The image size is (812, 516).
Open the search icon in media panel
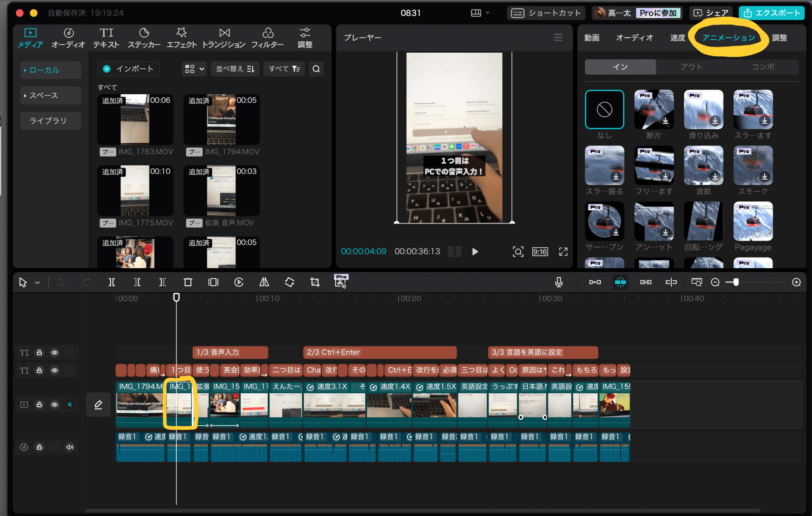(x=316, y=69)
